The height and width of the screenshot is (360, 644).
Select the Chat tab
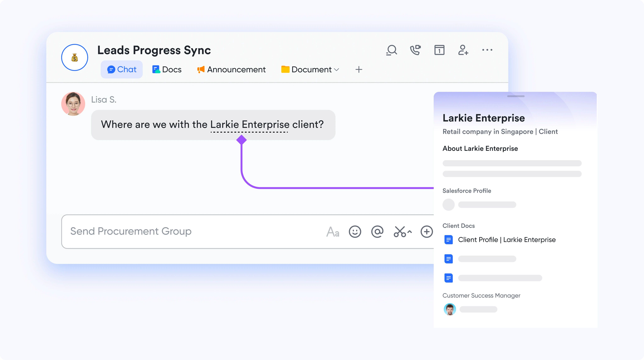pyautogui.click(x=122, y=69)
